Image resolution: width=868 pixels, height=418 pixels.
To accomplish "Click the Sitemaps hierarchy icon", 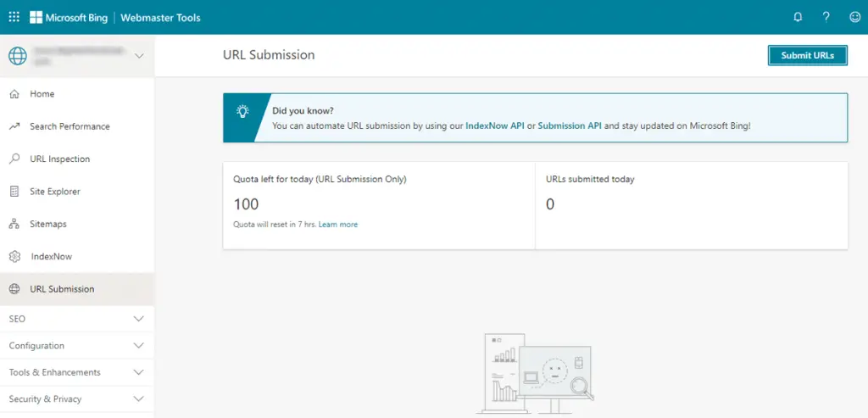I will [15, 224].
